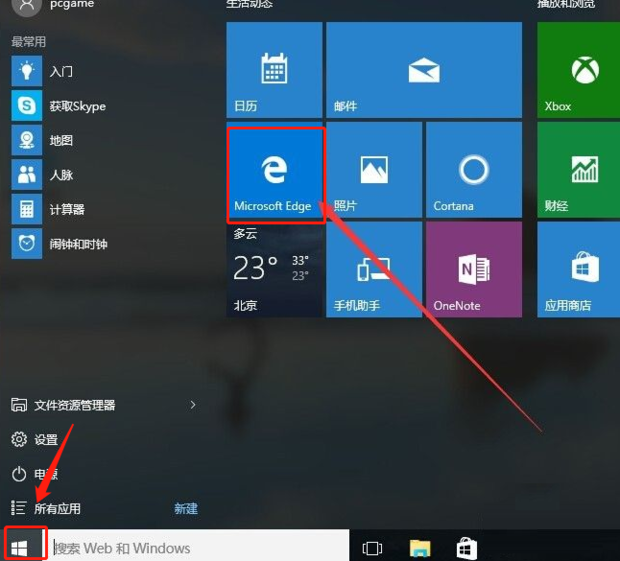Open the 财经 finance tile

pyautogui.click(x=578, y=170)
